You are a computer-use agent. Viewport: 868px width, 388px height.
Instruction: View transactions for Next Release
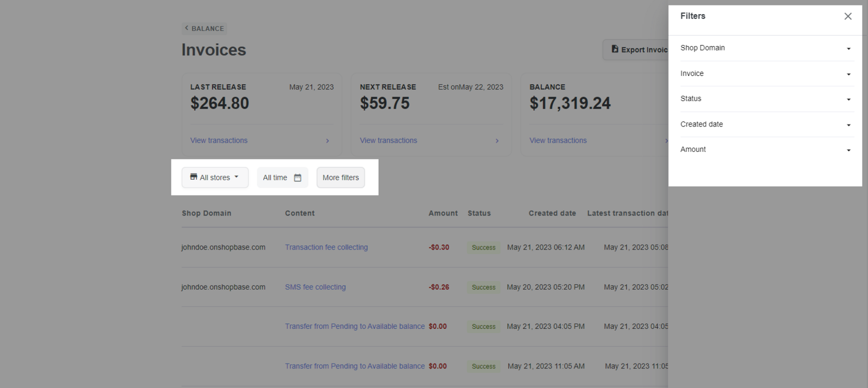pyautogui.click(x=388, y=141)
